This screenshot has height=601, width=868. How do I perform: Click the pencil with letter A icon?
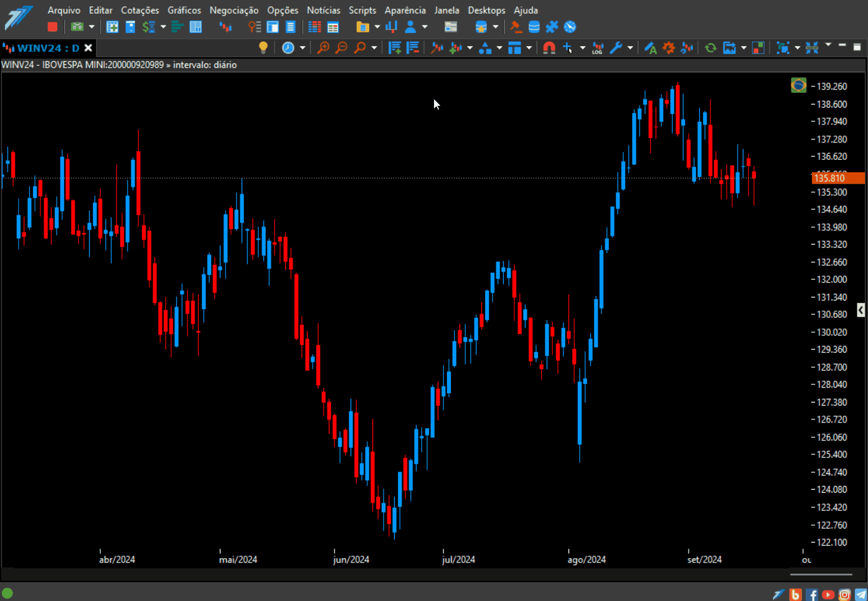pyautogui.click(x=651, y=48)
